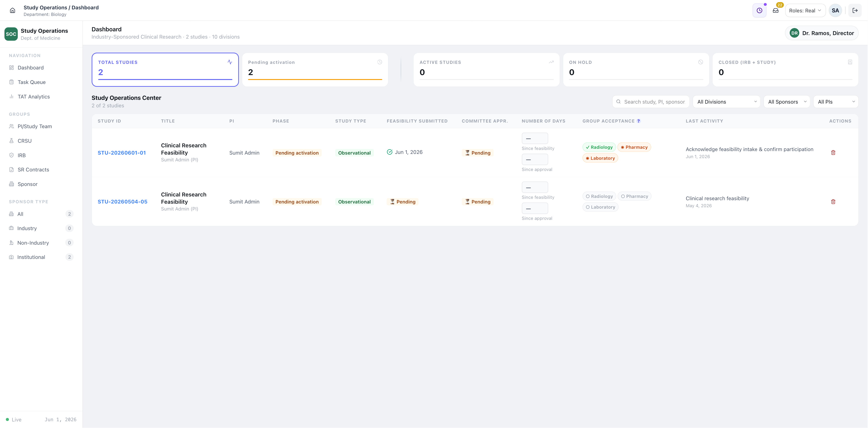Screen dimensions: 868x428
Task: Click the logout icon
Action: 855,11
